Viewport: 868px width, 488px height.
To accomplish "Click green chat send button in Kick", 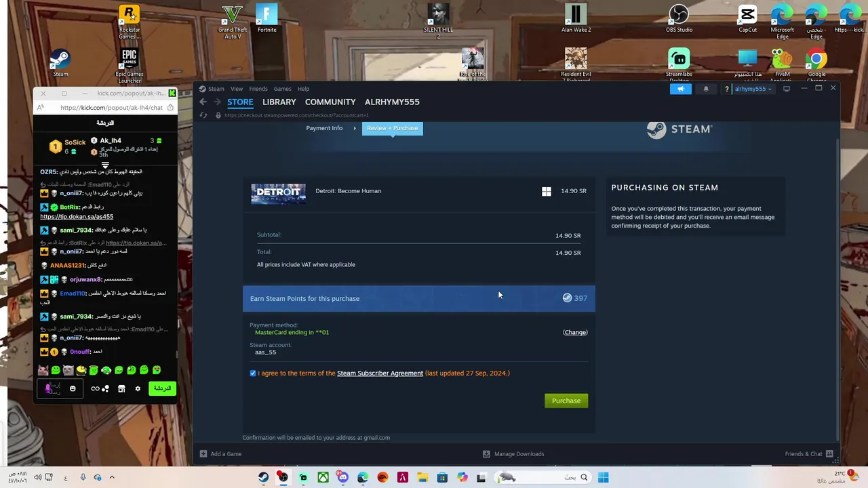I will click(161, 388).
